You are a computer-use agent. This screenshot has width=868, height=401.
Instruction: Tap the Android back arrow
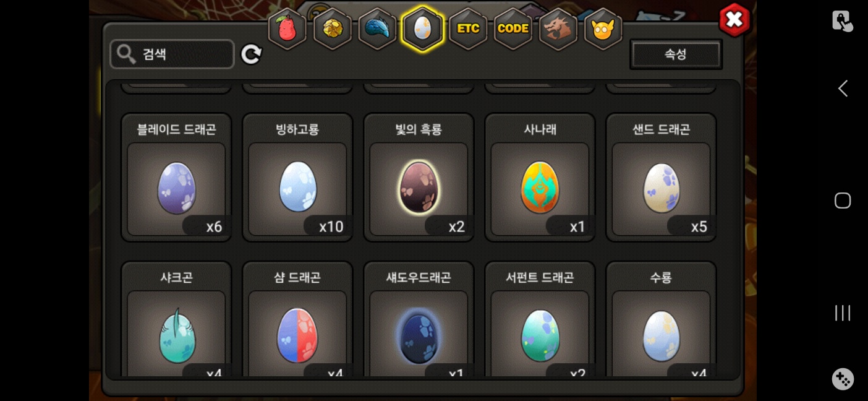pos(843,88)
